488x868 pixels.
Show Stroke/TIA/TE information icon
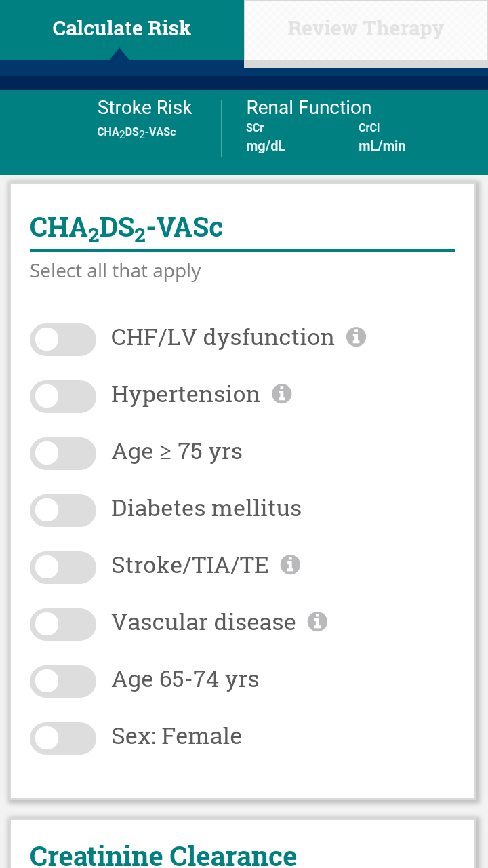tap(290, 564)
